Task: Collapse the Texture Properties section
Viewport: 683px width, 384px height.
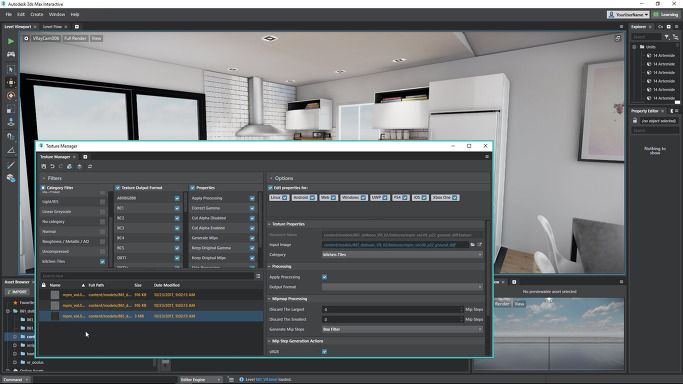Action: pos(269,224)
